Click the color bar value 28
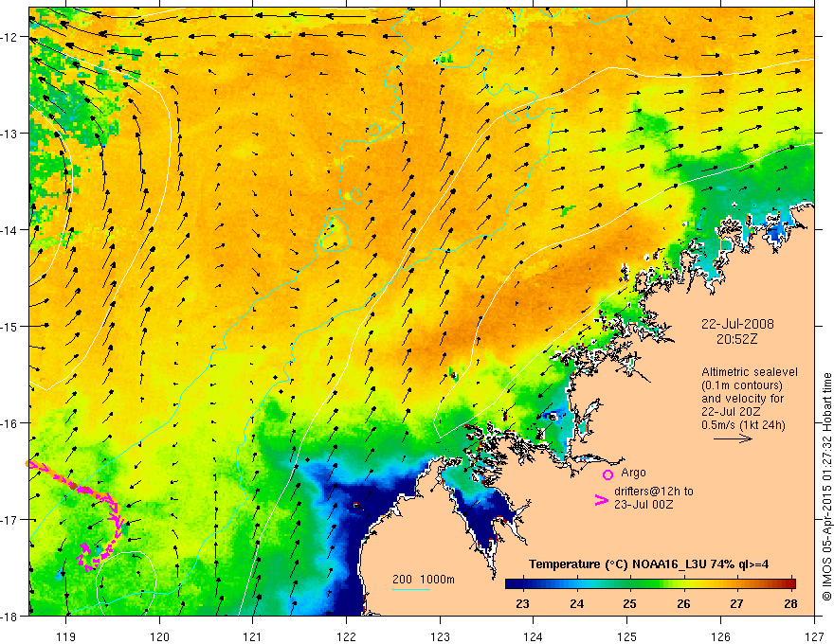This screenshot has width=834, height=644. [x=790, y=603]
